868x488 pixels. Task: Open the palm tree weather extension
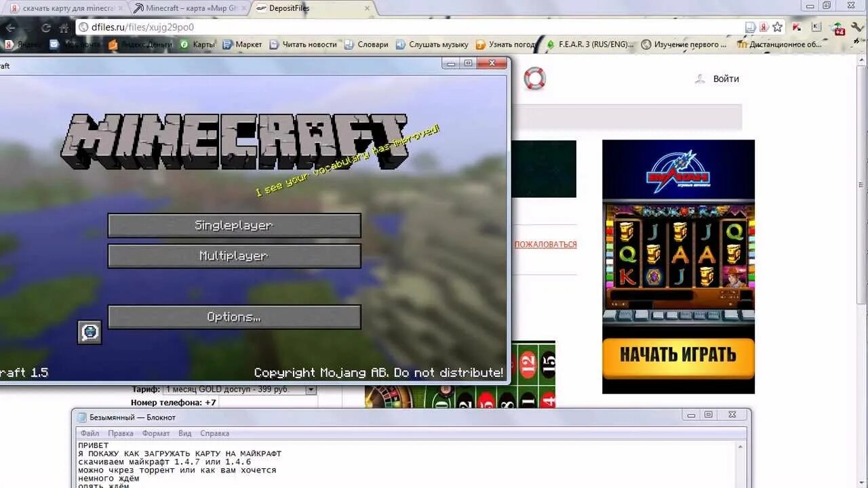(839, 28)
